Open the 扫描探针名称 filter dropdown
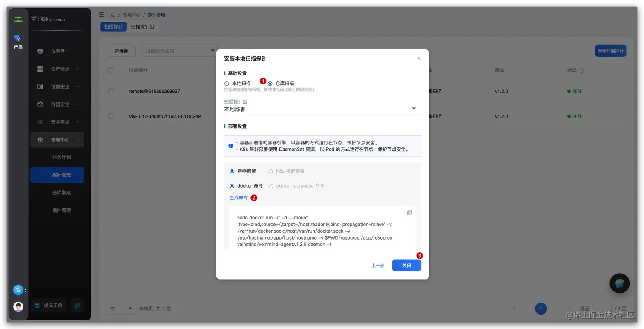Image resolution: width=644 pixels, height=329 pixels. [179, 51]
